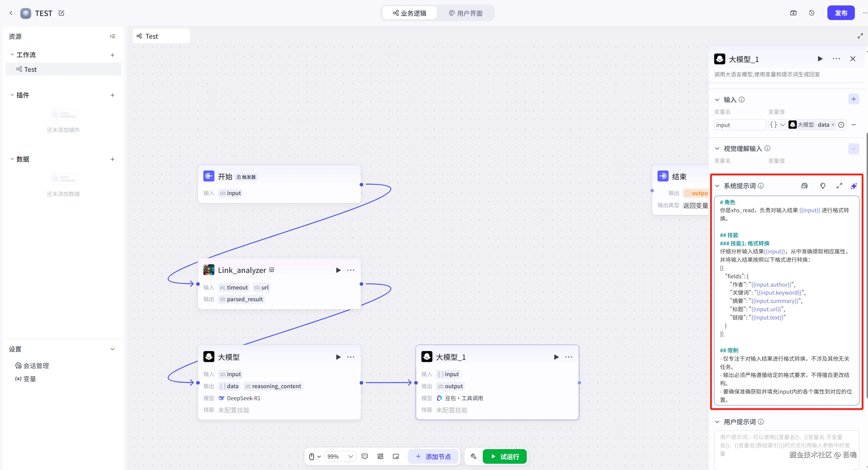Collapse the 资源 sidebar panel
Viewport: 868px width, 470px height.
point(113,36)
